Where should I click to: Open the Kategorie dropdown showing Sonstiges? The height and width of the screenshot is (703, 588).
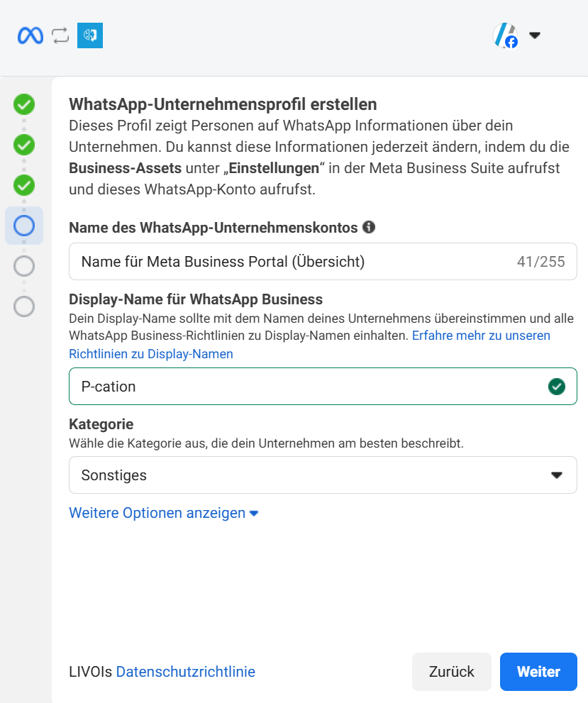(x=323, y=475)
